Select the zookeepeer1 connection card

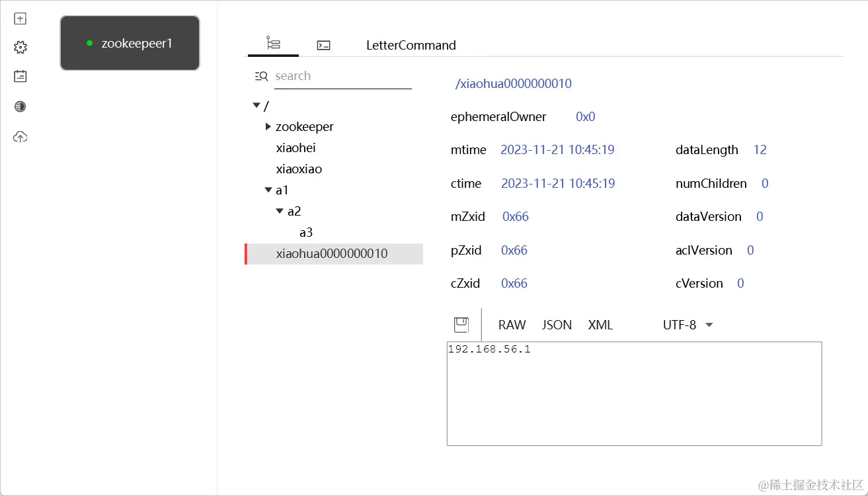pos(130,43)
